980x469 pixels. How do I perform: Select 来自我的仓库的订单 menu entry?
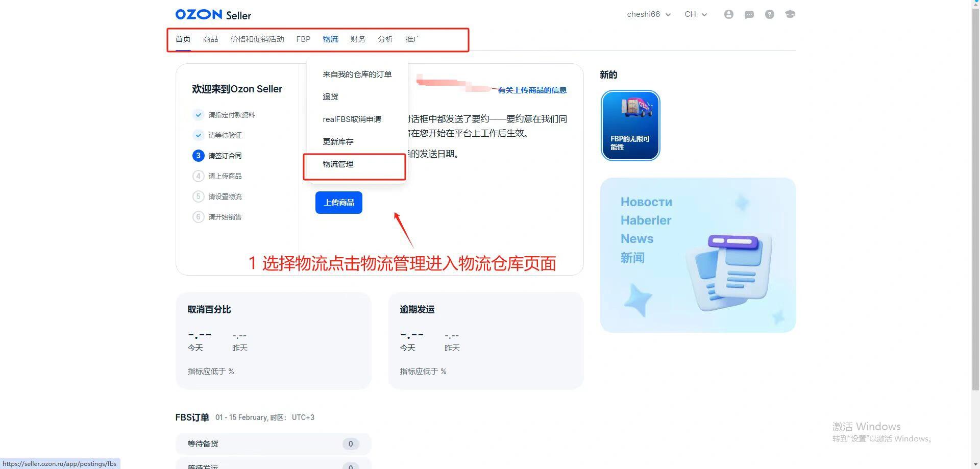pyautogui.click(x=357, y=75)
